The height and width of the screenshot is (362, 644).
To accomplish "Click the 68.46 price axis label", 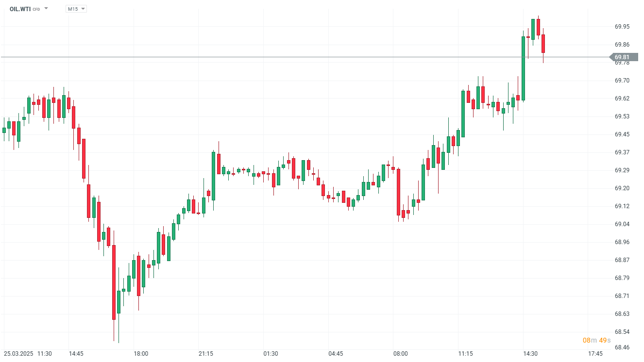I will tap(622, 347).
